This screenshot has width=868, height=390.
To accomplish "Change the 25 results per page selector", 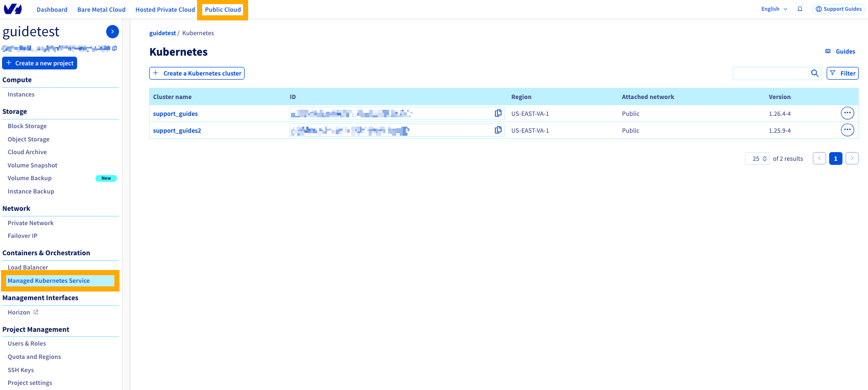I will pos(757,159).
